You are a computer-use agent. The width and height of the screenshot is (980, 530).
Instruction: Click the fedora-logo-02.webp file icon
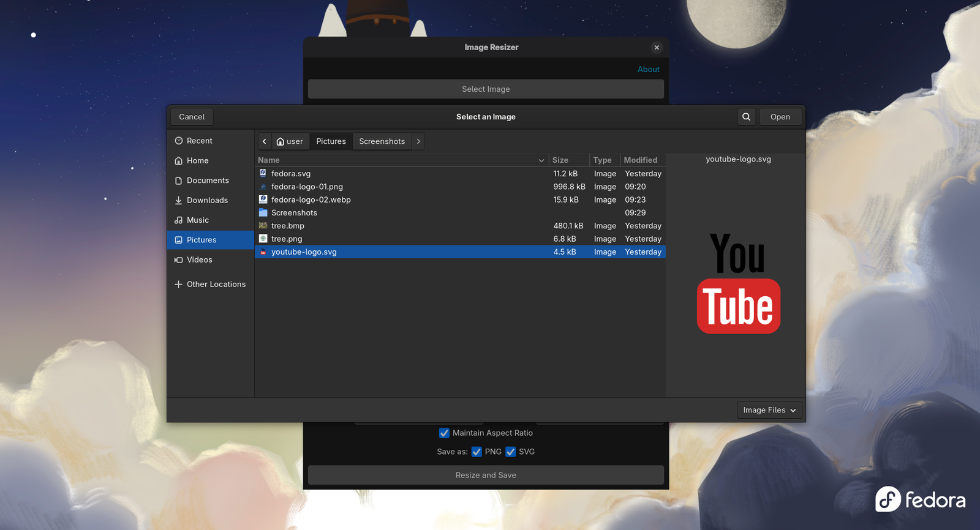(263, 200)
